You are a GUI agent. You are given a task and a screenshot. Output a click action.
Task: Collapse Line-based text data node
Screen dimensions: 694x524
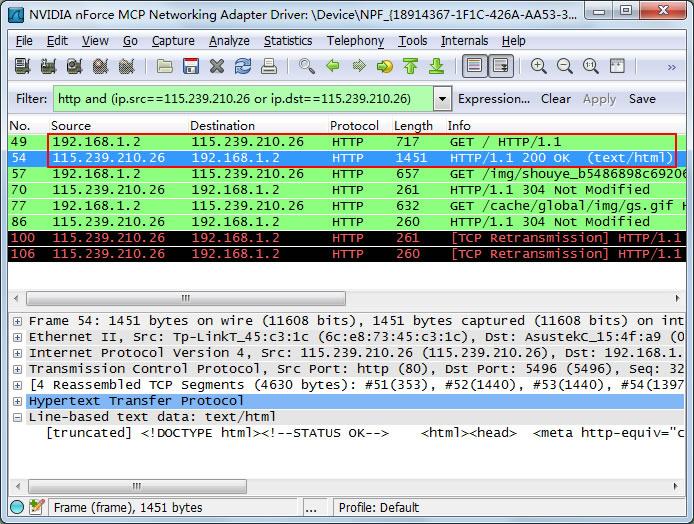[x=17, y=417]
